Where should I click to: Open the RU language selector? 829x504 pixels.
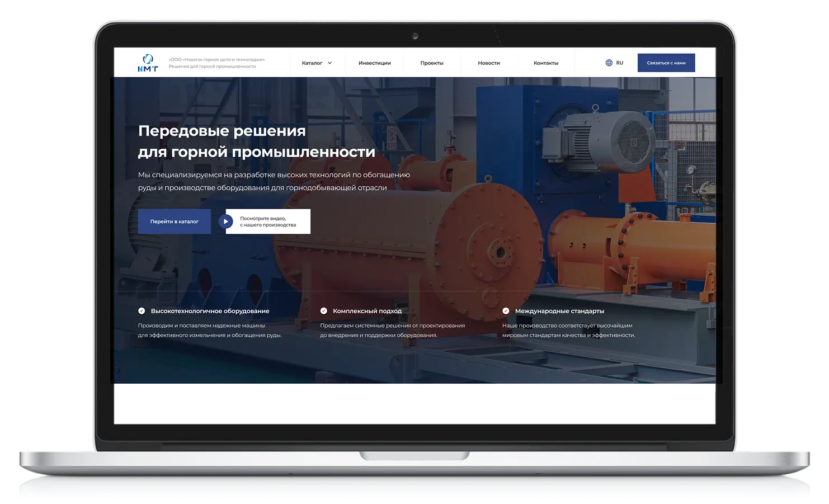619,63
